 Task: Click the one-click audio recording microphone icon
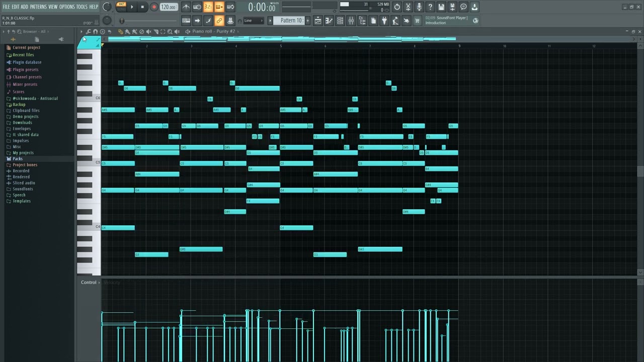tap(419, 7)
